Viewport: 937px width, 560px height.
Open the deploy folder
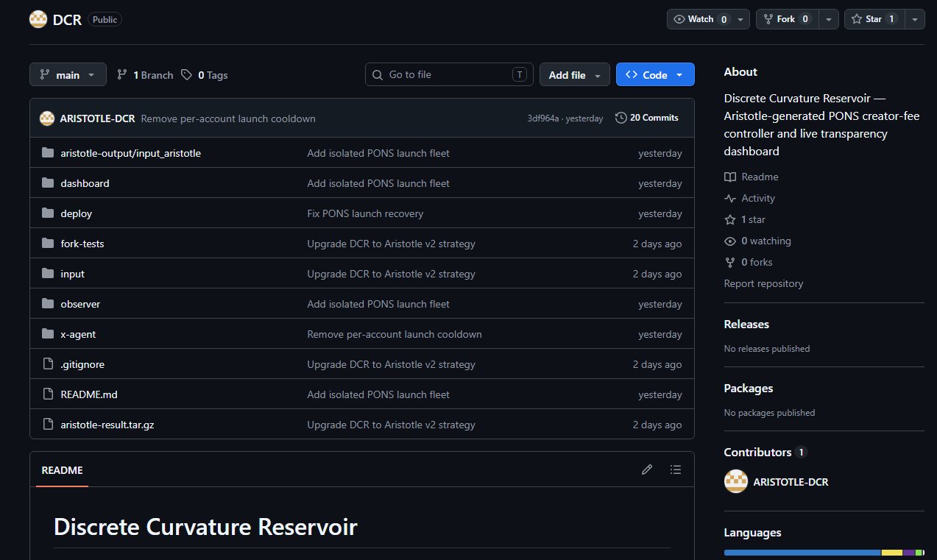77,213
